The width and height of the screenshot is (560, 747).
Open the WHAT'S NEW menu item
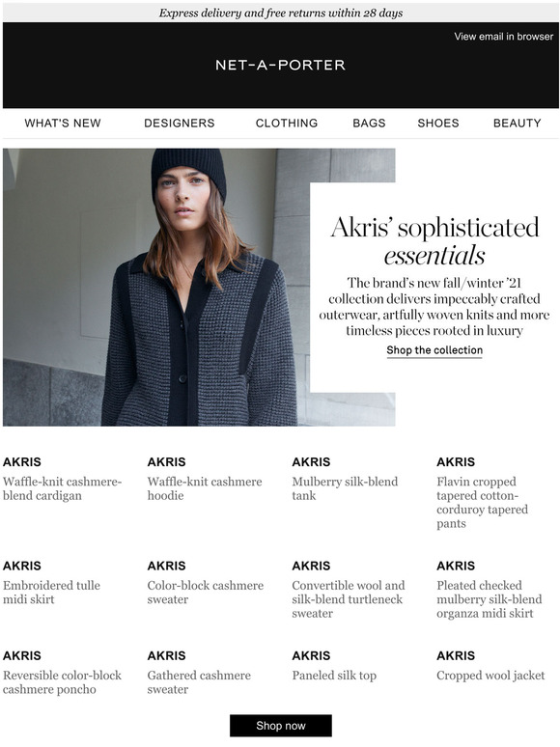coord(63,123)
